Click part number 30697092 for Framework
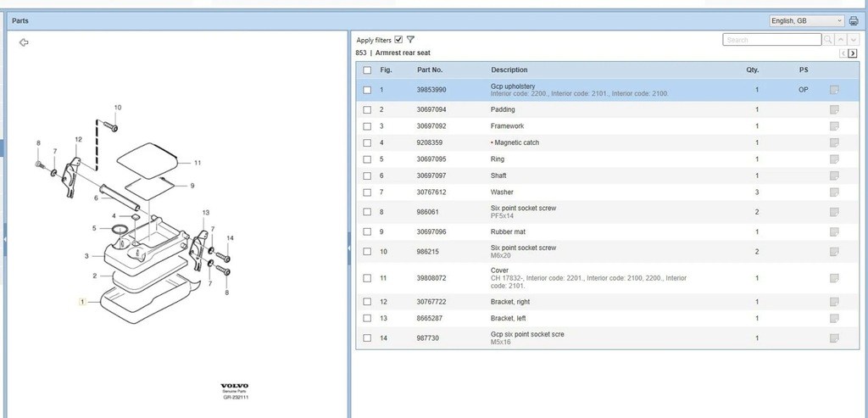868x418 pixels. pyautogui.click(x=431, y=126)
